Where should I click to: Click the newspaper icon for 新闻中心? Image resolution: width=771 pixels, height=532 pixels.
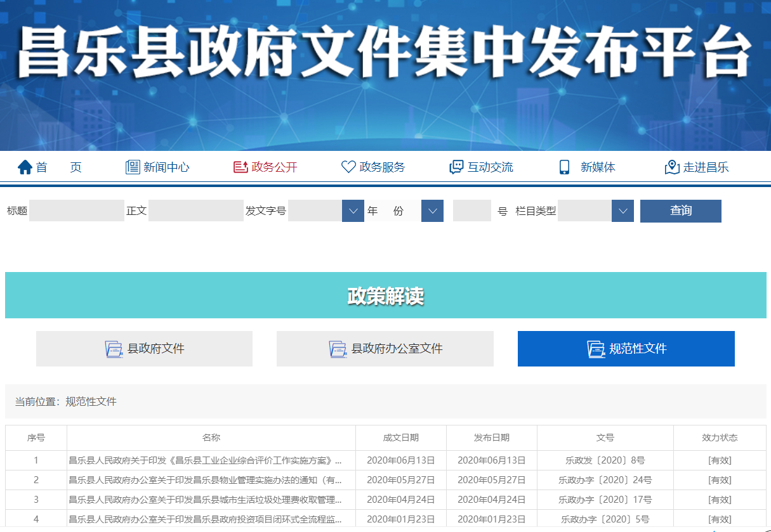click(x=132, y=167)
